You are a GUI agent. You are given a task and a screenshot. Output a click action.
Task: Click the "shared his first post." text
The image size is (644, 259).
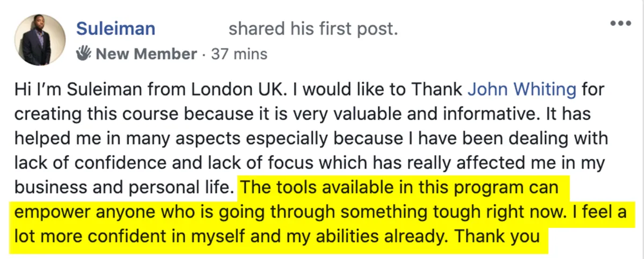coord(313,28)
